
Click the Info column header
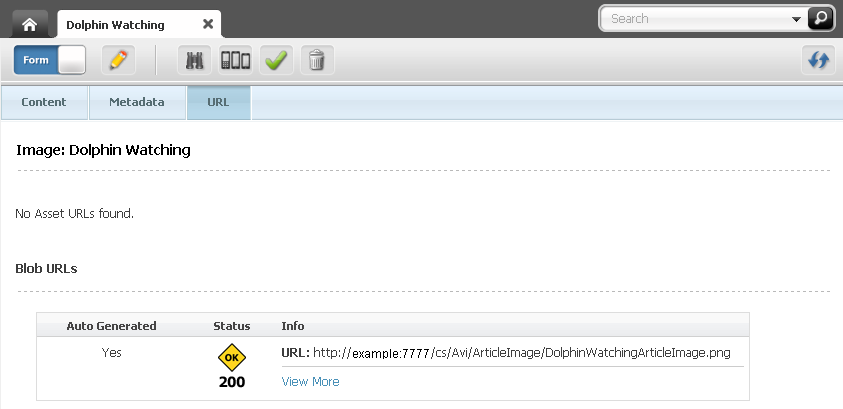(x=293, y=326)
